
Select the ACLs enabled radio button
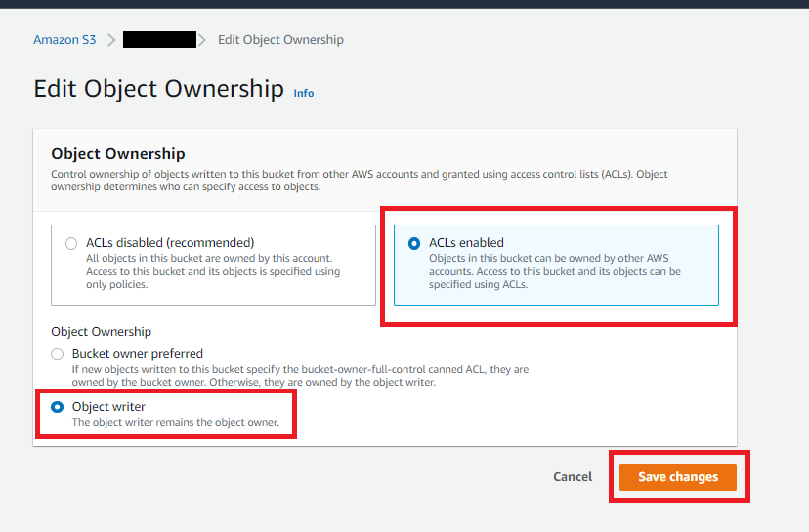(x=414, y=243)
